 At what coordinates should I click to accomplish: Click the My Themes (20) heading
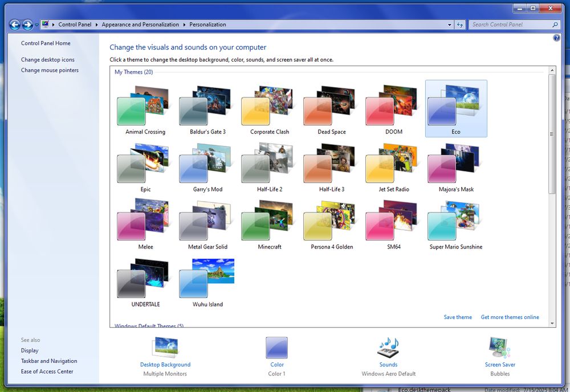tap(134, 72)
